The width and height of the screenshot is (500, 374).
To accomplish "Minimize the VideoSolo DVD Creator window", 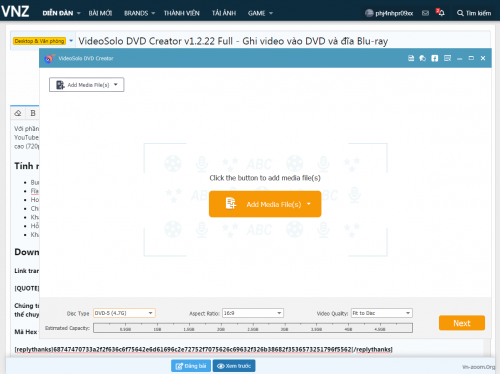I will coord(460,59).
